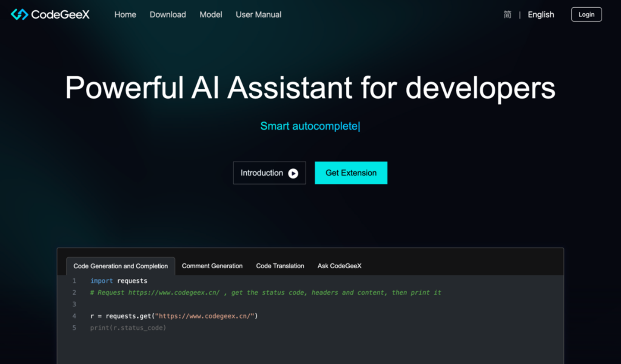Image resolution: width=621 pixels, height=364 pixels.
Task: Switch to the Comment Generation tab
Action: point(212,266)
